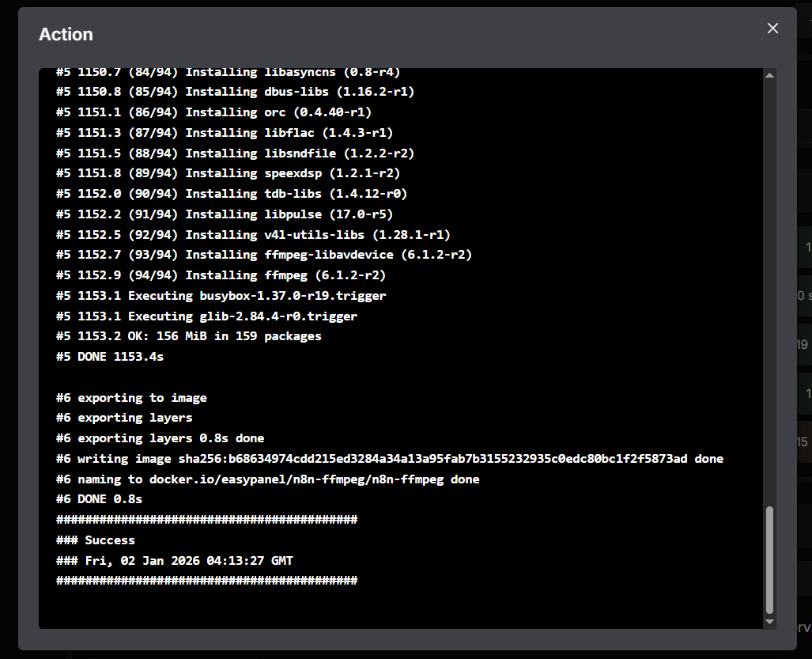This screenshot has width=812, height=659.
Task: Click the 'OK: 156 MiB in 159 packages' line
Action: point(189,336)
